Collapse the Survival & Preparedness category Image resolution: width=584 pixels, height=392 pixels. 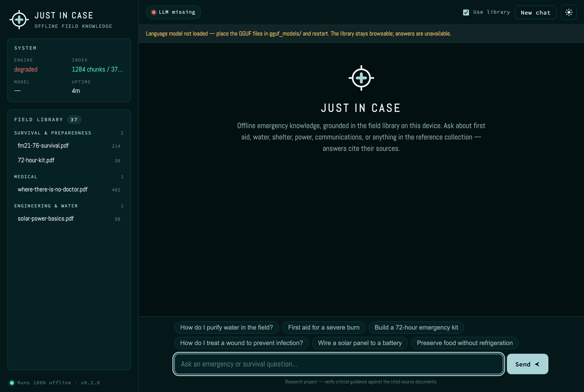[x=69, y=133]
